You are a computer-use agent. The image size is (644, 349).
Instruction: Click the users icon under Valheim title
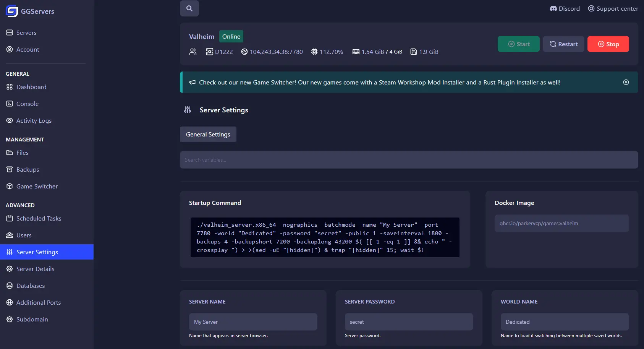(x=193, y=52)
